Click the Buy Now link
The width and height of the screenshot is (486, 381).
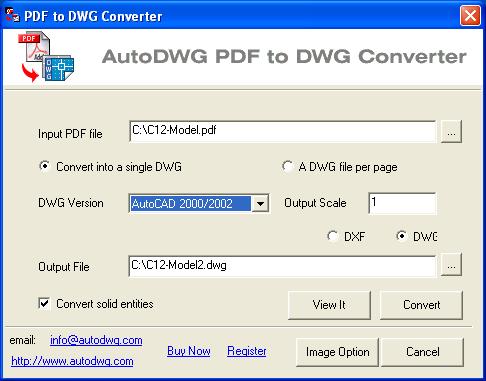189,351
